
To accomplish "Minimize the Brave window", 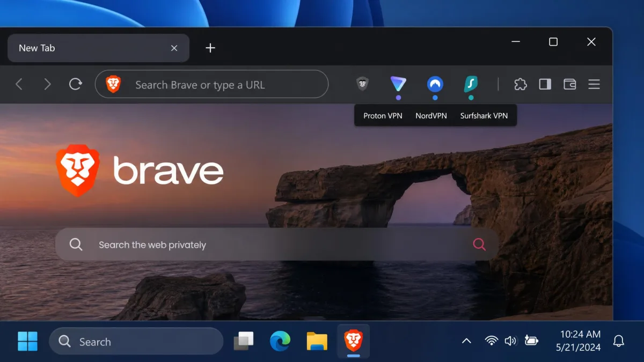I will (x=516, y=42).
